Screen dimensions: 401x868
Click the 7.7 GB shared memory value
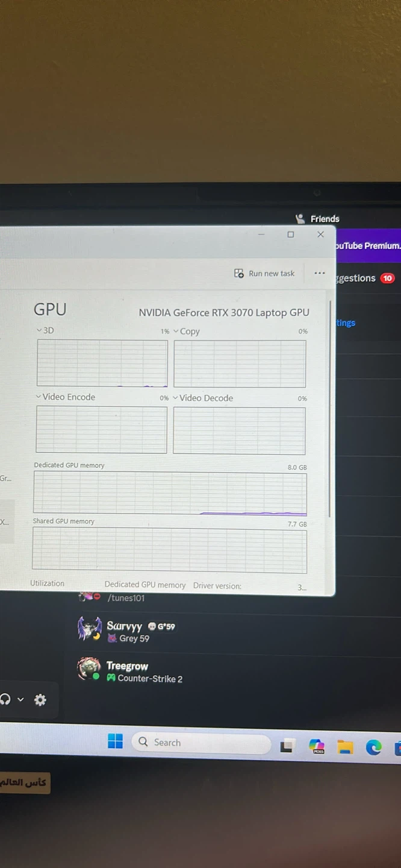click(x=297, y=524)
